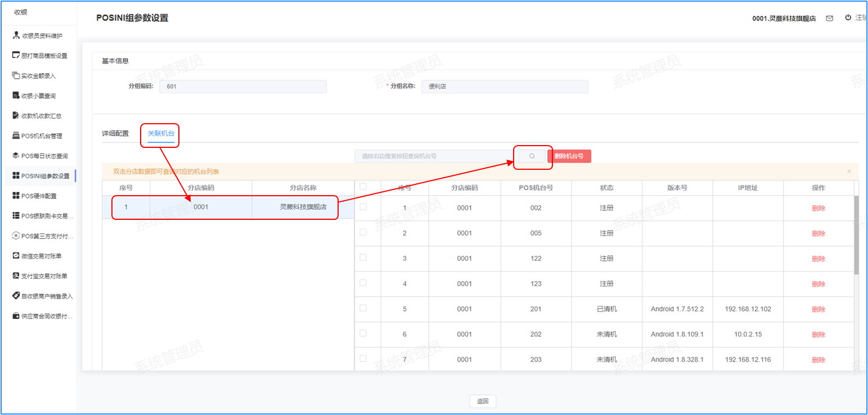This screenshot has height=415, width=868.
Task: Check the box for POS机台号 203
Action: point(363,359)
